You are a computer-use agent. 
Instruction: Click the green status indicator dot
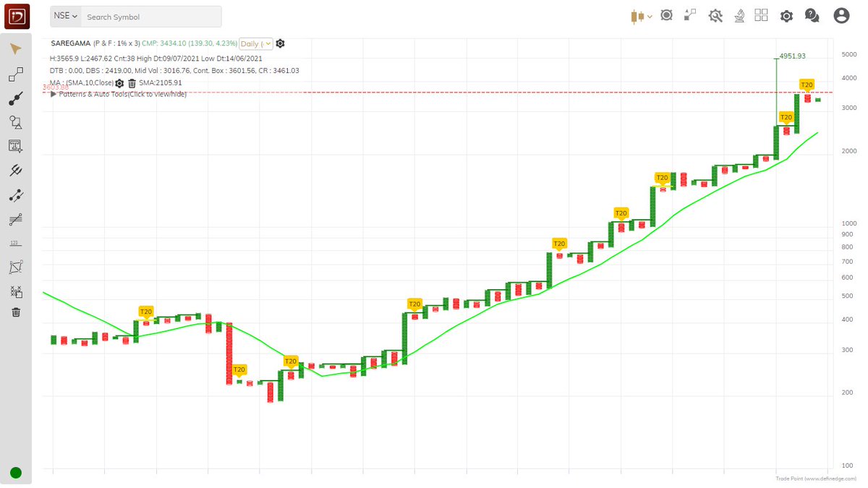(16, 474)
